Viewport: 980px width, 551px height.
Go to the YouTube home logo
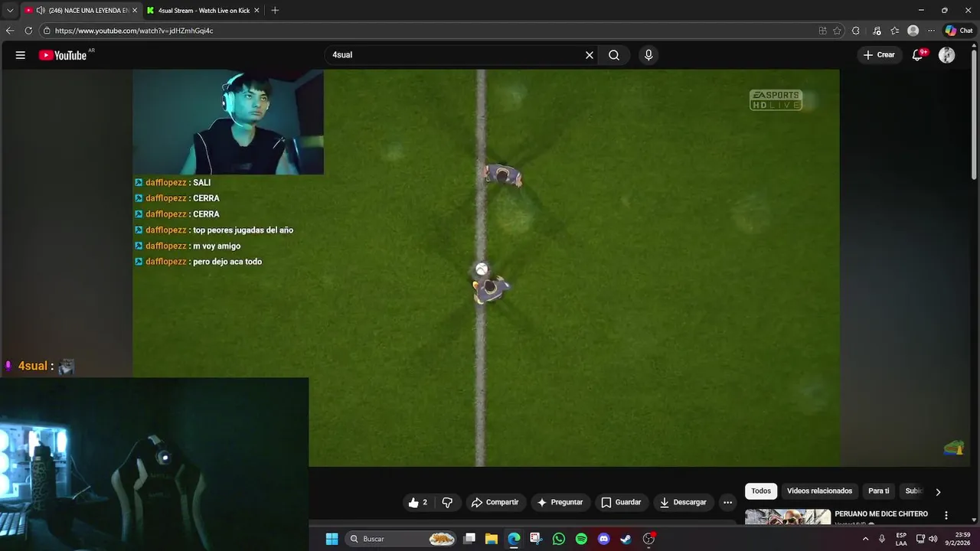[x=63, y=55]
